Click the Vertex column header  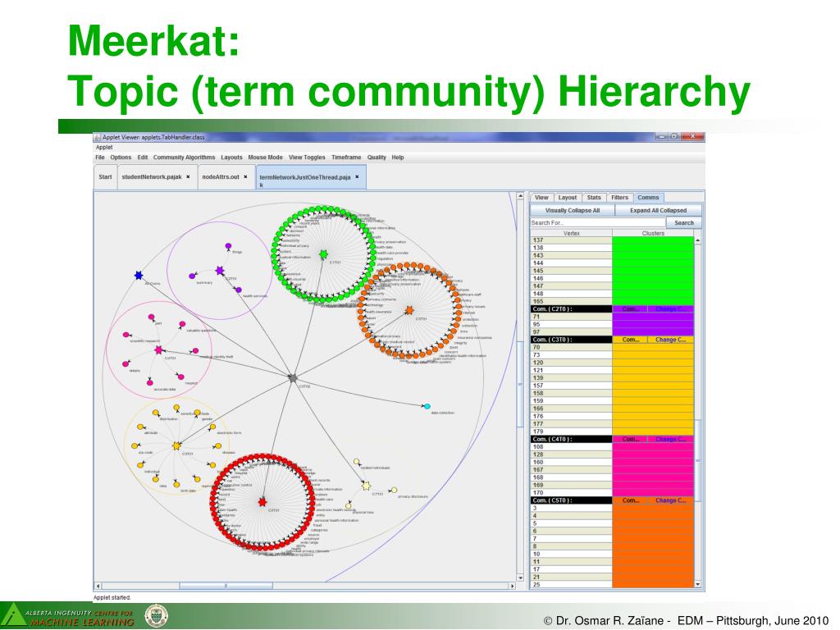coord(572,233)
